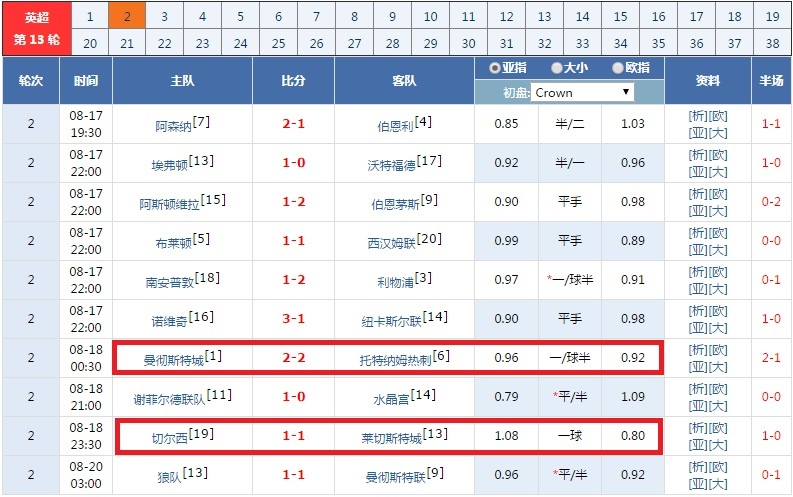This screenshot has width=793, height=497.
Task: Open 托特纳姆热刺 team link
Action: [395, 360]
